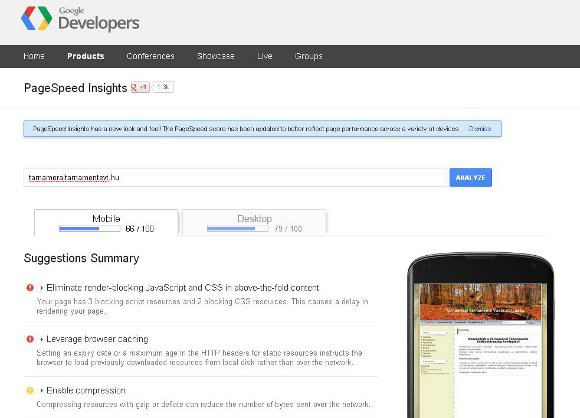The image size is (580, 418).
Task: Go to Conferences in navigation bar
Action: point(150,56)
